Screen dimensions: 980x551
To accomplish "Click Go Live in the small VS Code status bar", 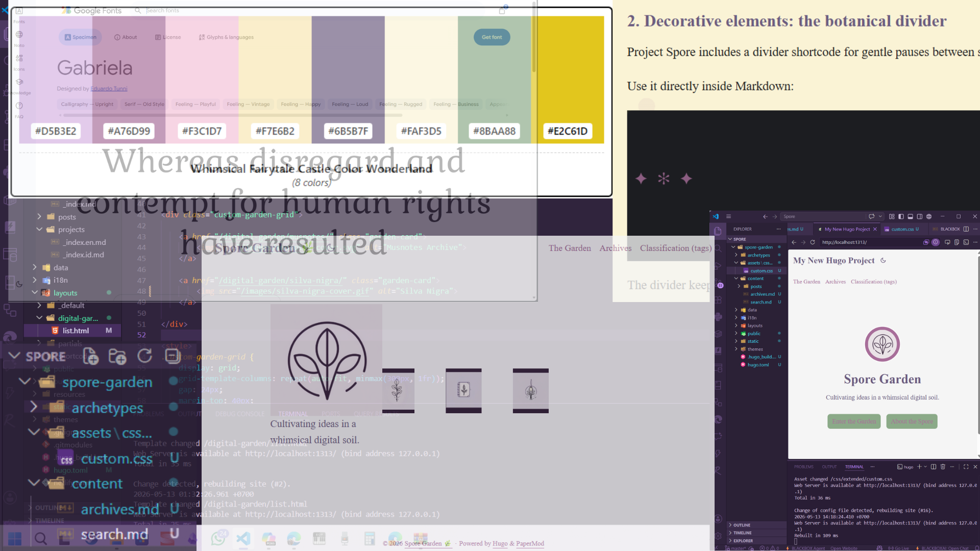I will click(898, 548).
